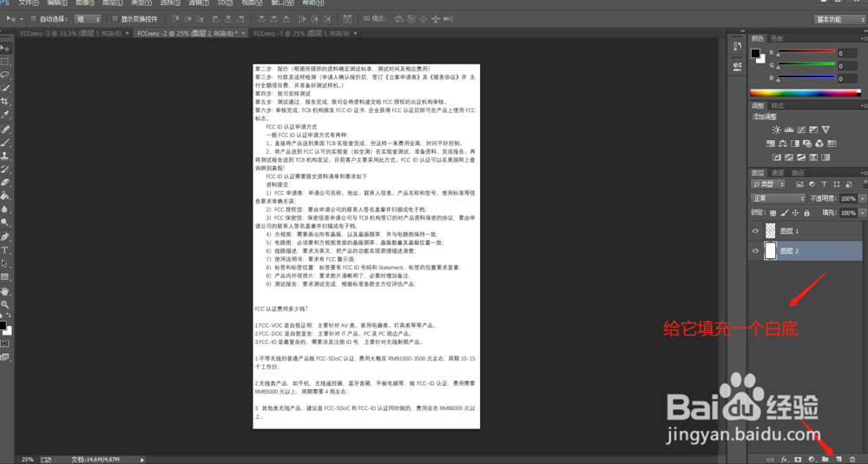Close FCCrenz -2 document tab
The height and width of the screenshot is (464, 868).
coord(243,33)
